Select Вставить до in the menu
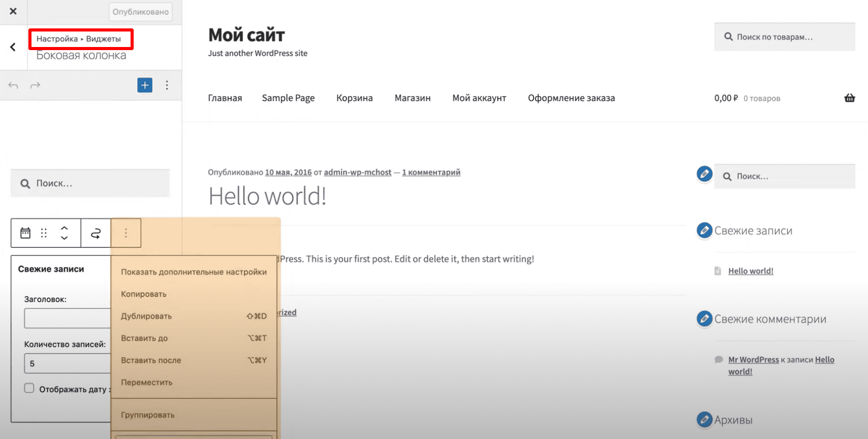The width and height of the screenshot is (868, 439). coord(194,338)
